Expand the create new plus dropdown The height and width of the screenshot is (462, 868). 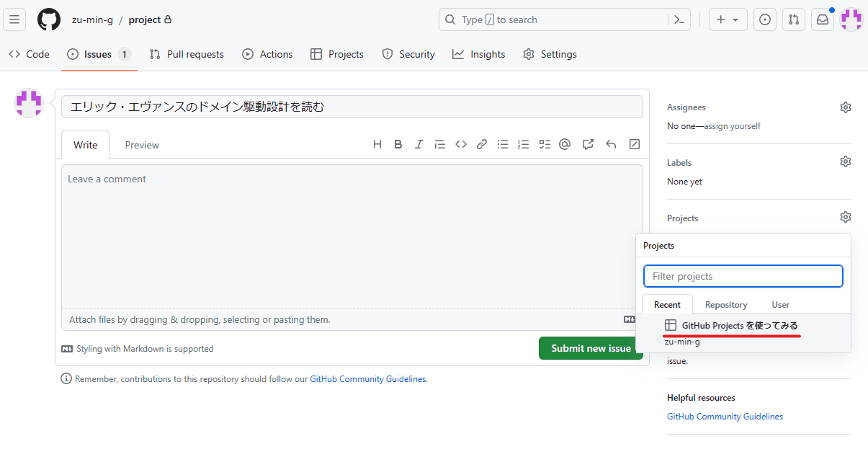(x=728, y=19)
